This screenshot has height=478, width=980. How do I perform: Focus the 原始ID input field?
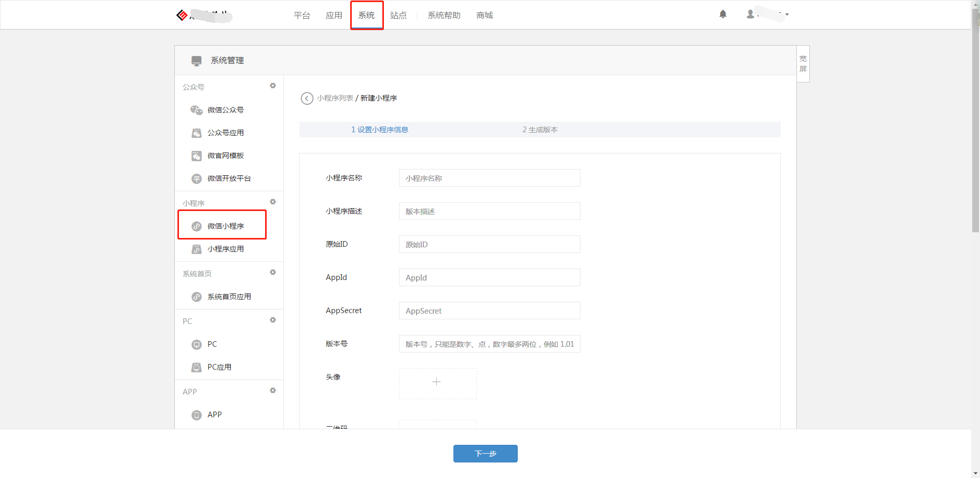(489, 244)
